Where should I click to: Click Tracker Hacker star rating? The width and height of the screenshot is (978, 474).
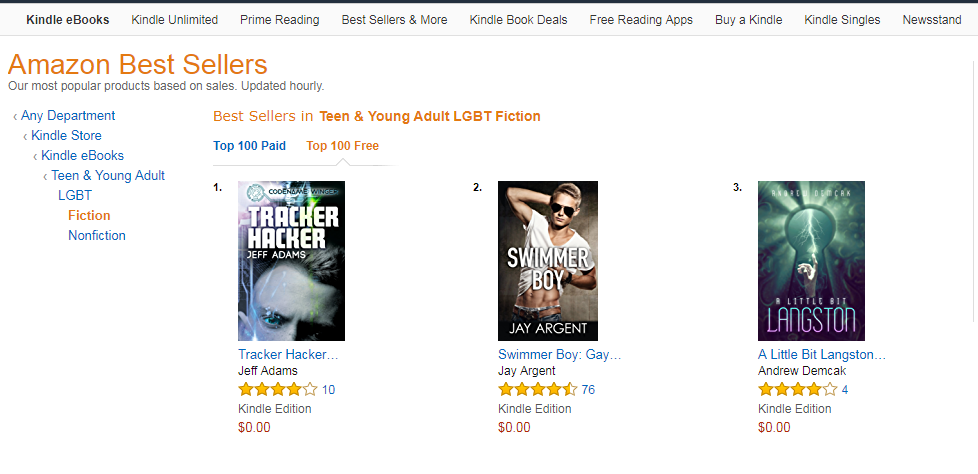click(x=277, y=390)
